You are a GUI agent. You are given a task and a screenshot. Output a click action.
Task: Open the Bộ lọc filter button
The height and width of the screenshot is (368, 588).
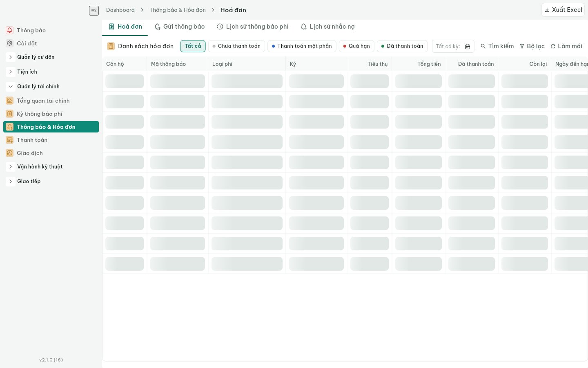pos(532,46)
